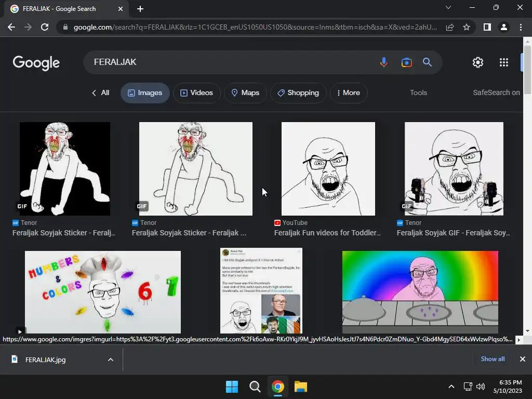Open Feraljak Fun videos for Toddler link
Screen dimensions: 532x399
(327, 233)
